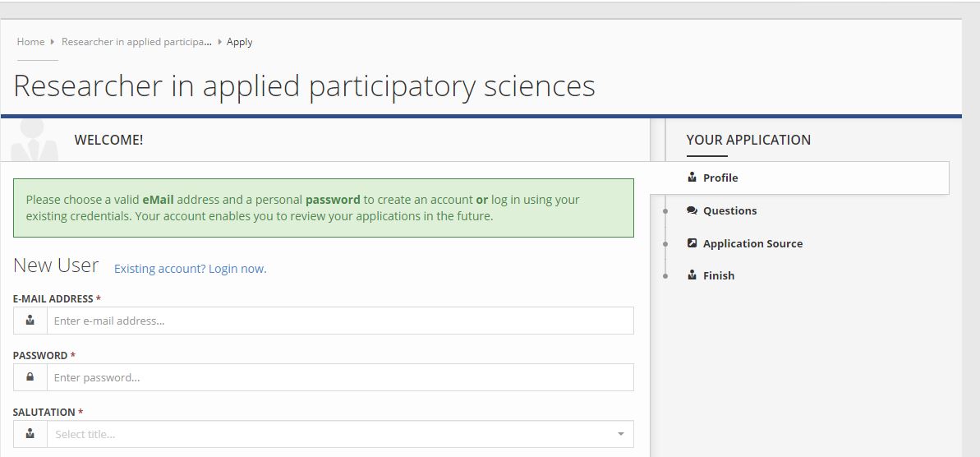Click the person icon beside salutation dropdown
The image size is (980, 457).
30,434
